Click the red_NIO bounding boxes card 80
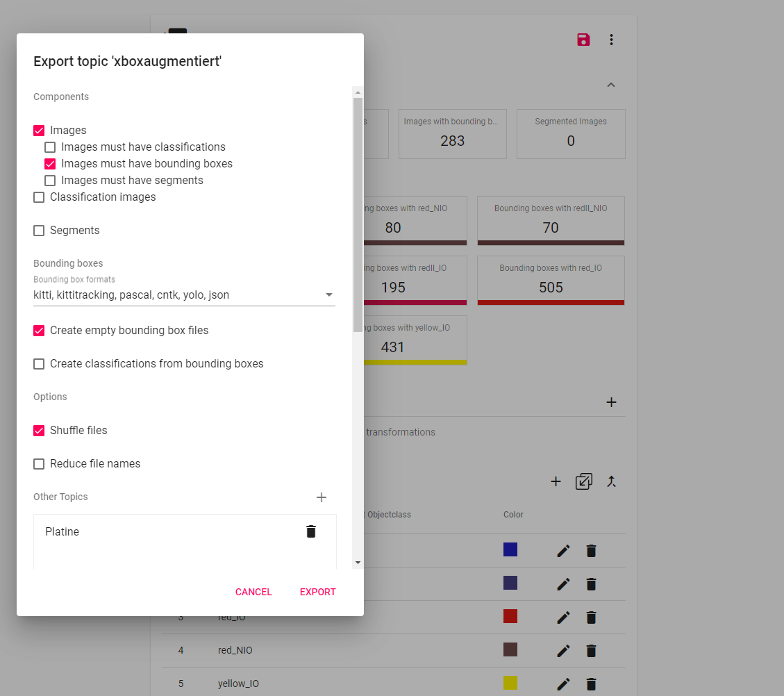The width and height of the screenshot is (784, 696). (x=415, y=220)
